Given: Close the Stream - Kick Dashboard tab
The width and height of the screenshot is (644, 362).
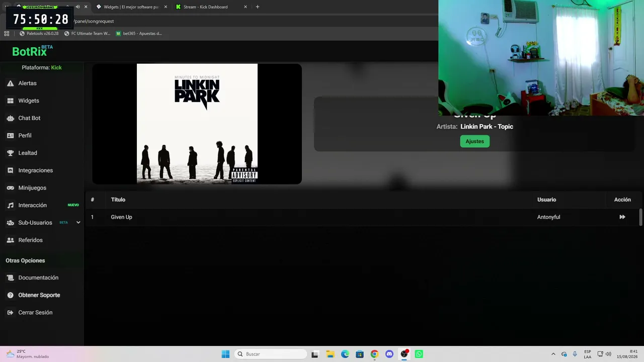Looking at the screenshot, I should pyautogui.click(x=246, y=7).
